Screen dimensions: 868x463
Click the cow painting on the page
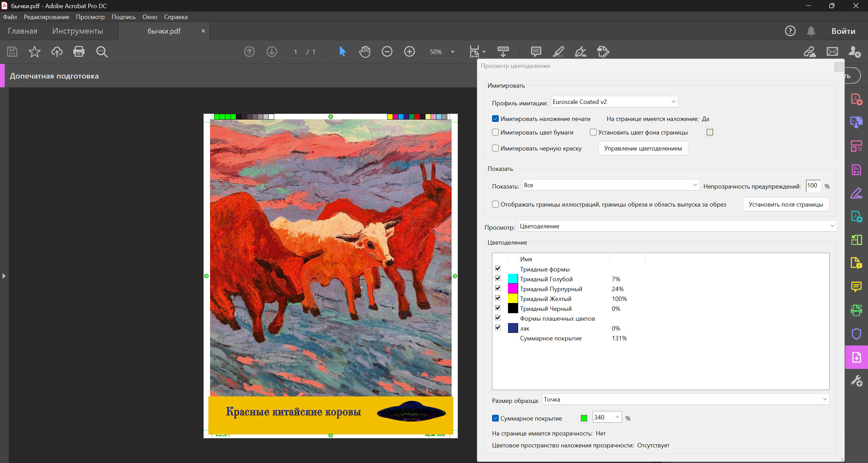click(x=331, y=257)
